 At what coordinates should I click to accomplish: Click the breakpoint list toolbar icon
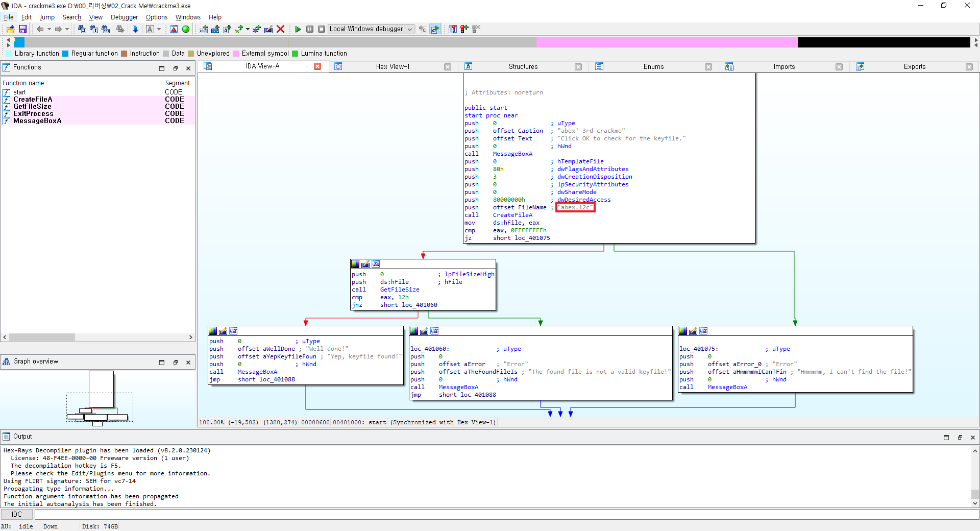(x=452, y=29)
